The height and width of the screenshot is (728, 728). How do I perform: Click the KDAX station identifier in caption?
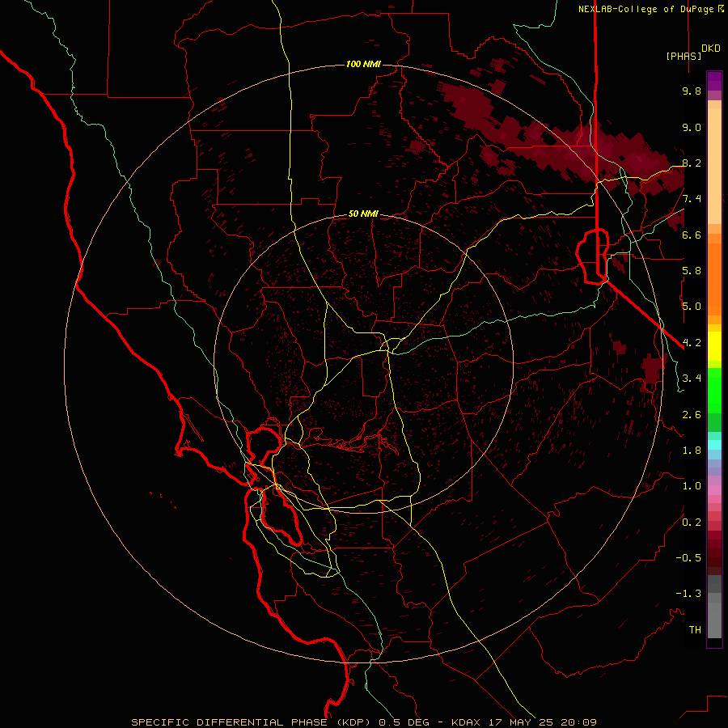click(467, 722)
